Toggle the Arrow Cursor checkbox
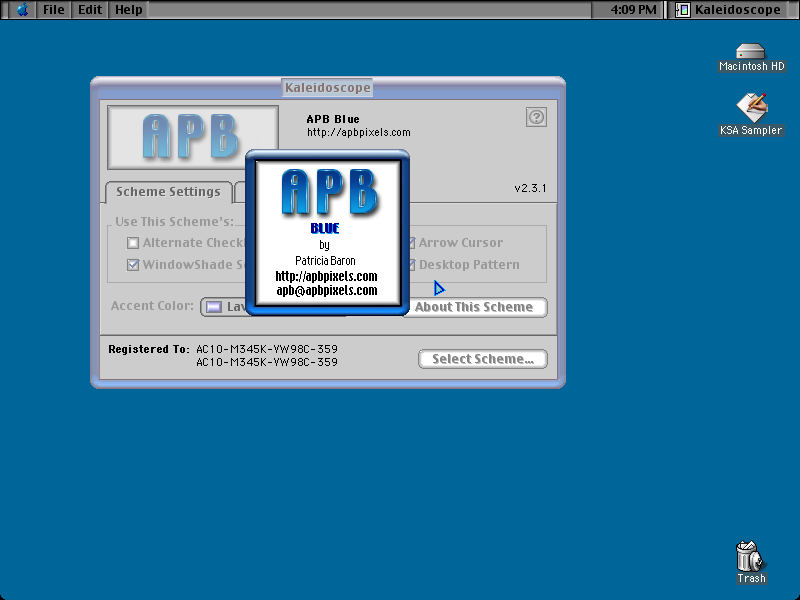 [x=411, y=243]
